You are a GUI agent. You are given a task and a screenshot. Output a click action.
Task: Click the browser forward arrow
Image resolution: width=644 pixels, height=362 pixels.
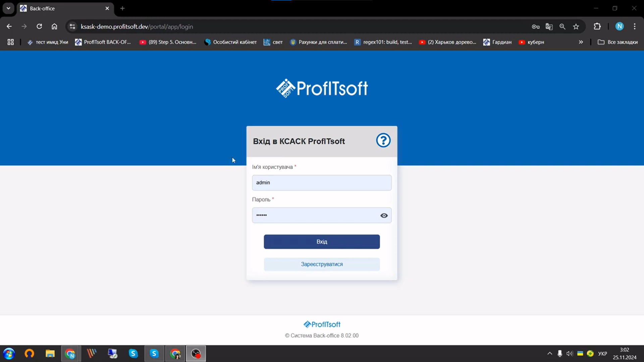pos(24,26)
